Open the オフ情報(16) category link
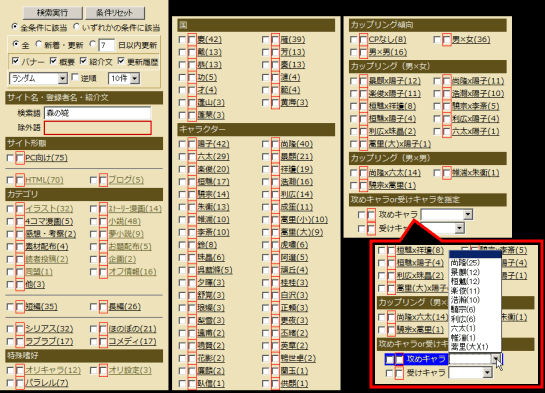 pyautogui.click(x=132, y=272)
